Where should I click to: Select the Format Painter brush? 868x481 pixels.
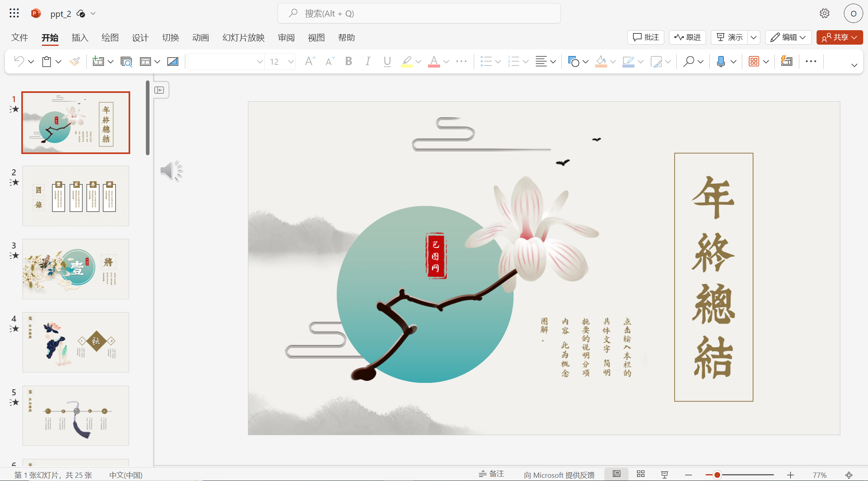[74, 61]
